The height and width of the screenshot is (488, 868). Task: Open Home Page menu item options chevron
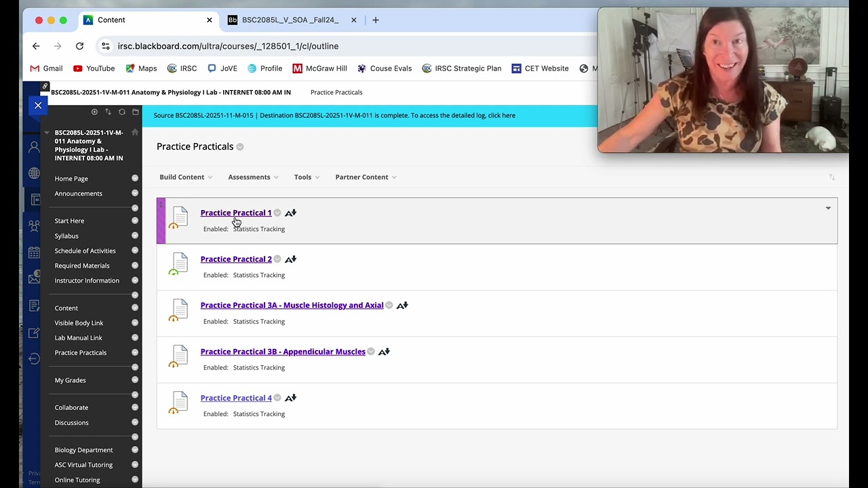tap(135, 178)
